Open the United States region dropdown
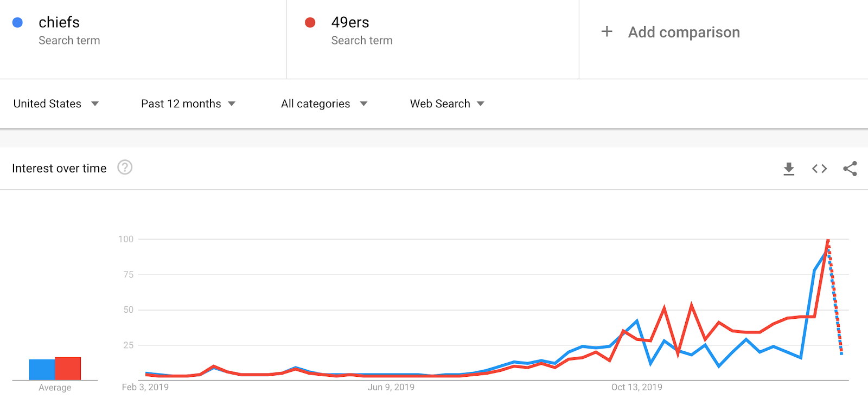Screen dimensions: 868x399 [x=56, y=104]
